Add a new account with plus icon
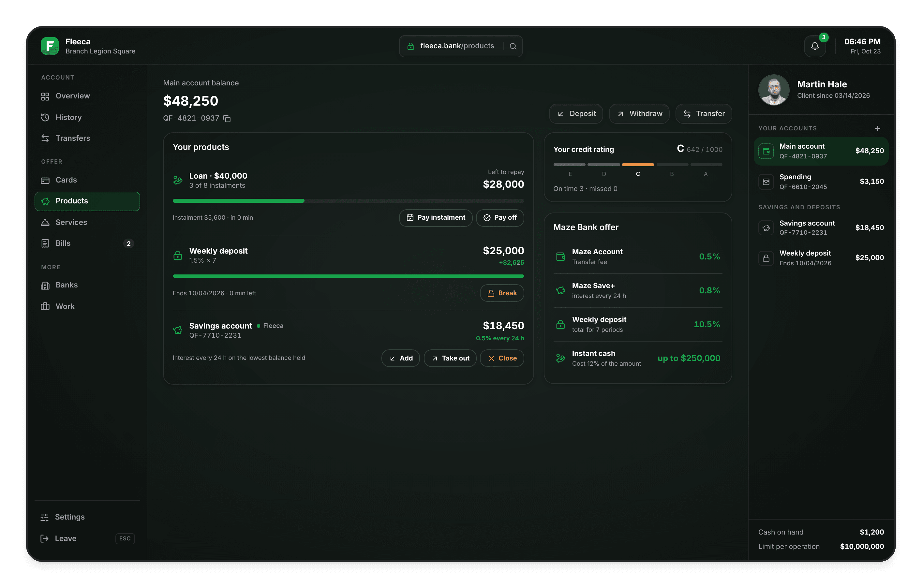Image resolution: width=922 pixels, height=588 pixels. (878, 128)
